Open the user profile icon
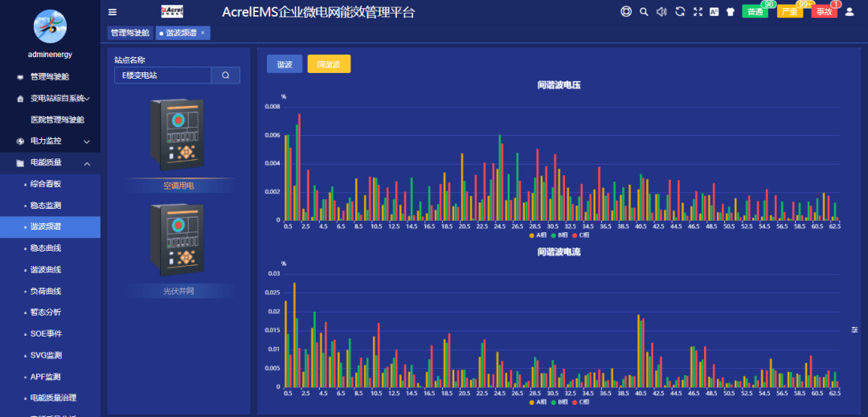868x417 pixels. click(850, 11)
